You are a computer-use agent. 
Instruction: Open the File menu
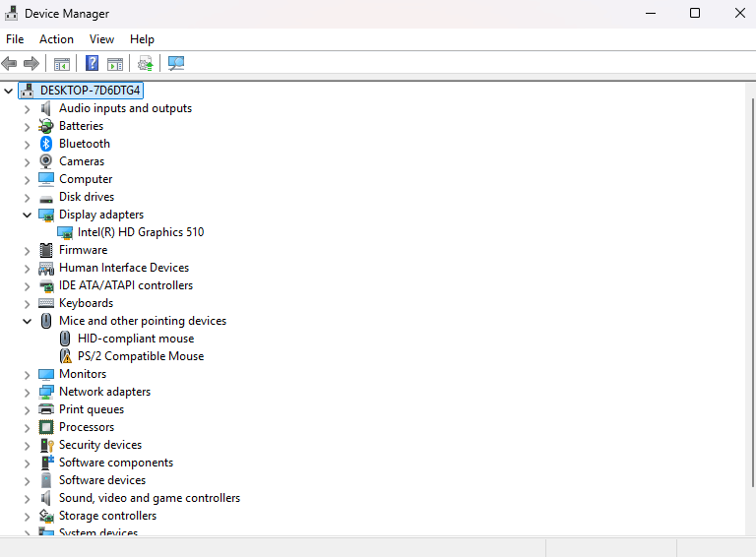point(15,39)
